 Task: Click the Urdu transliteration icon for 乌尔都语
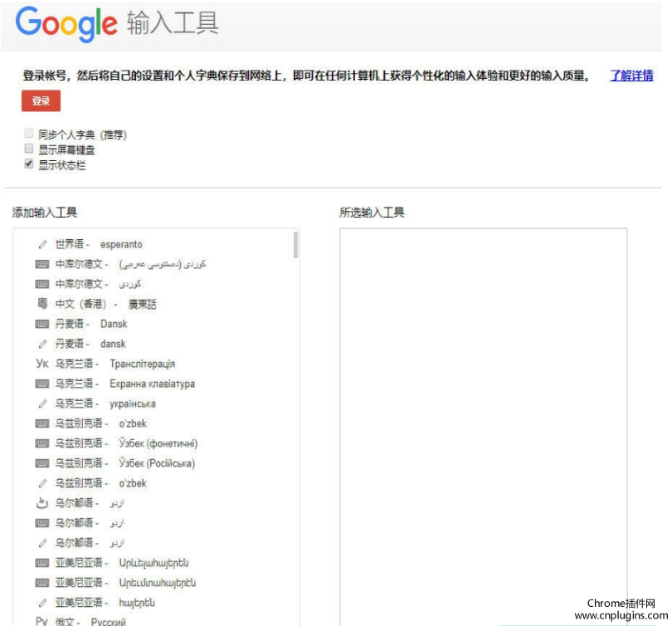coord(42,502)
